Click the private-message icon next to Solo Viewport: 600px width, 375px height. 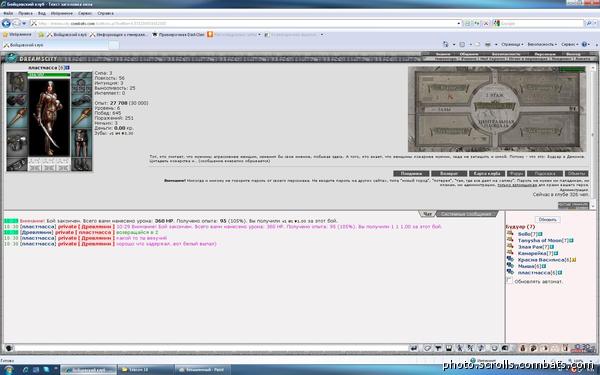[x=510, y=233]
